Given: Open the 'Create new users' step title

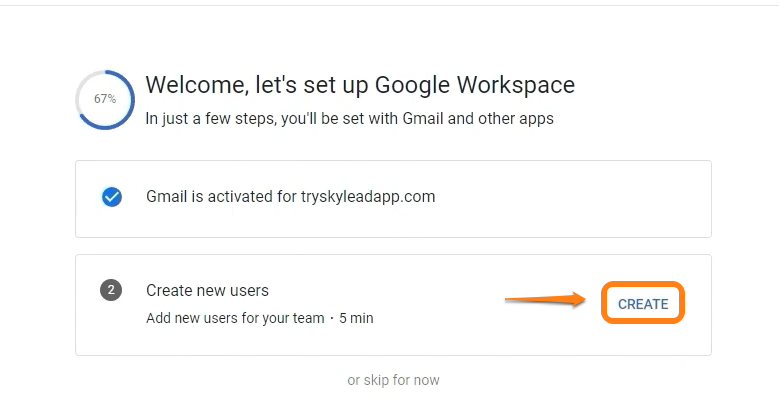Looking at the screenshot, I should point(207,290).
